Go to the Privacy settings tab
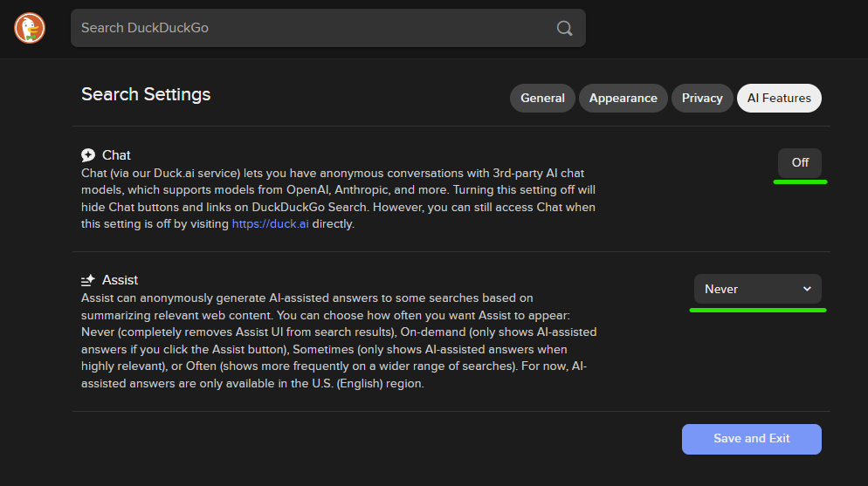 point(702,98)
